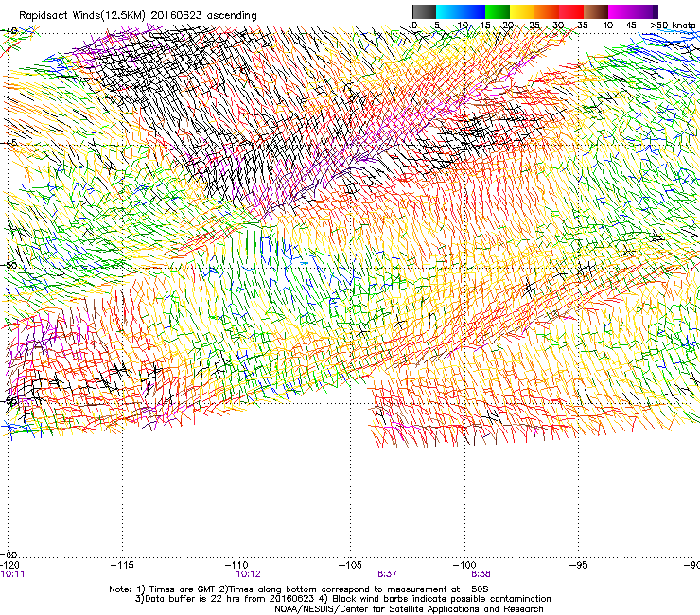Click the -115 longitude axis label
The height and width of the screenshot is (615, 700).
point(122,565)
